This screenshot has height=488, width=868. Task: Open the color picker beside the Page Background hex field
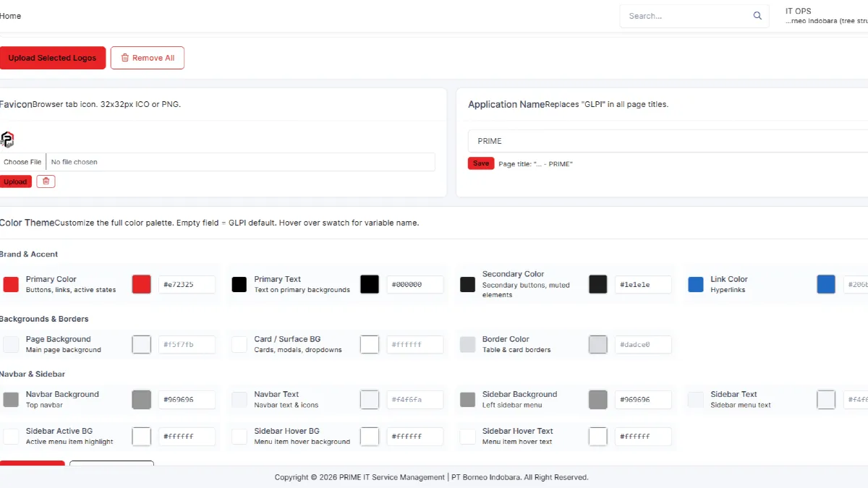click(142, 344)
